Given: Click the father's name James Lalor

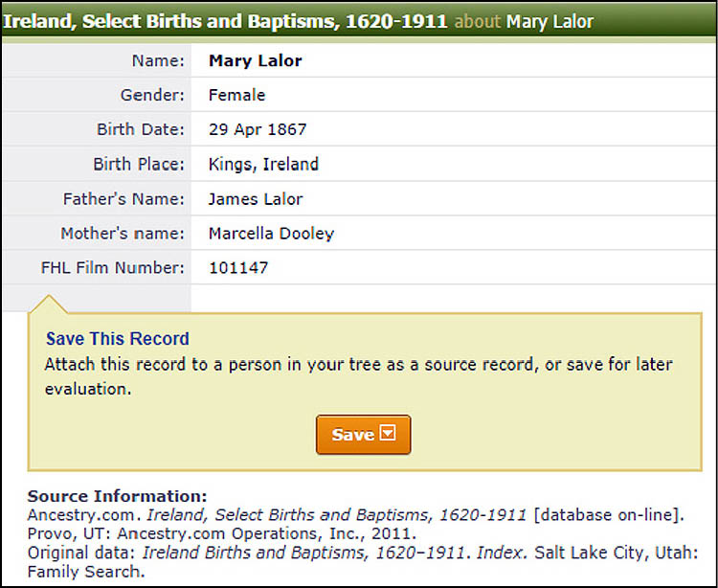Looking at the screenshot, I should click(x=256, y=199).
